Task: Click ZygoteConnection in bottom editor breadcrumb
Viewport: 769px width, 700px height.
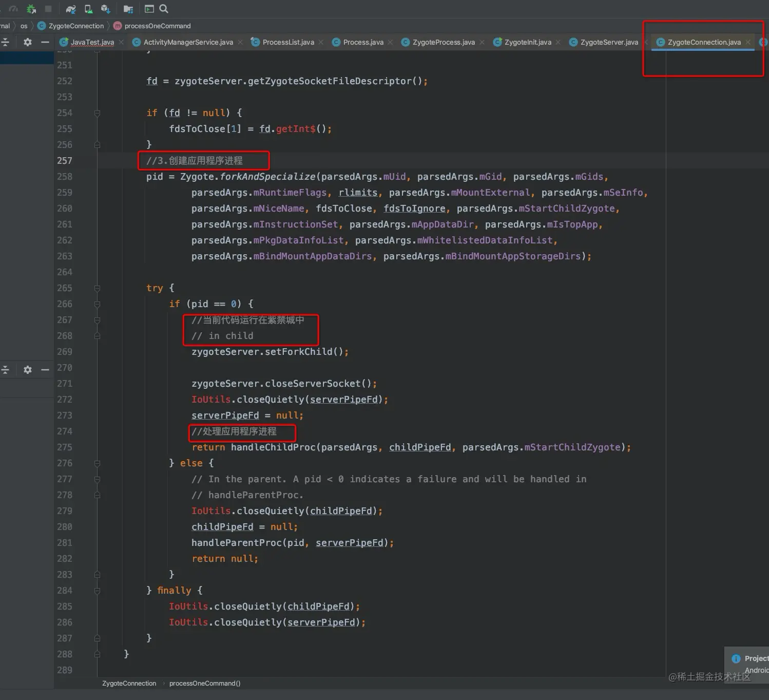Action: [129, 684]
